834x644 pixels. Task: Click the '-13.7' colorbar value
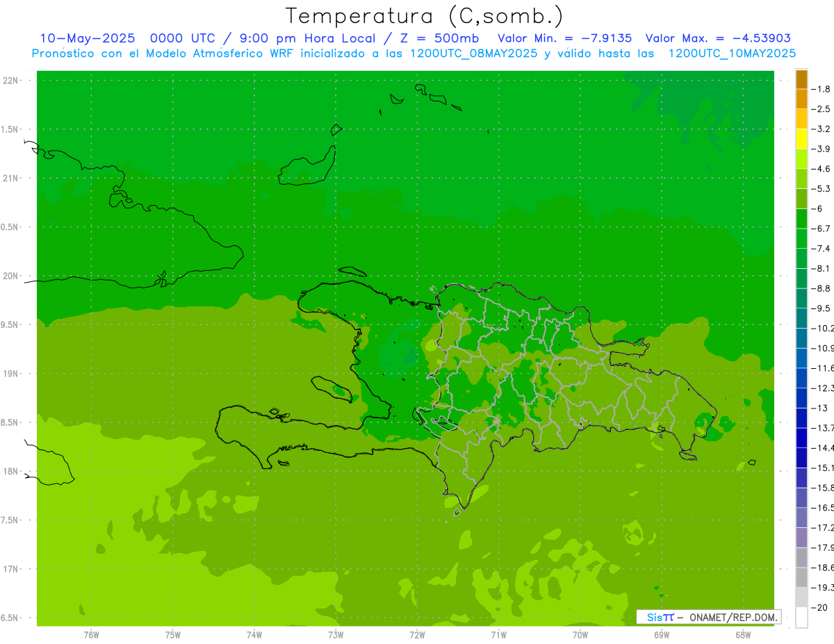pos(822,428)
